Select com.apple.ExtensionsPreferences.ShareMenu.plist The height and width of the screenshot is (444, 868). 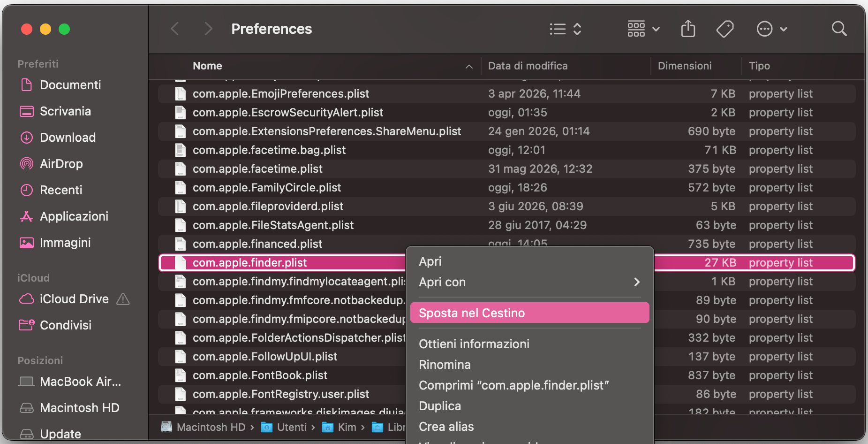click(507, 131)
